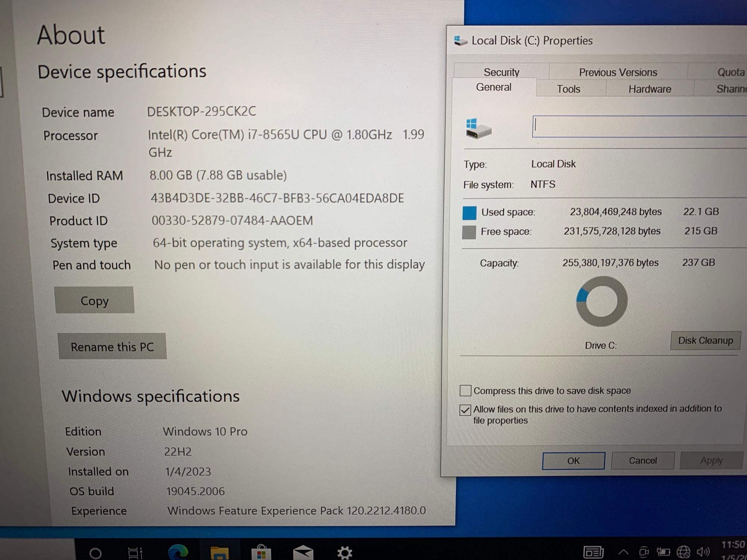The width and height of the screenshot is (747, 560).
Task: Click Installed RAM value 8.00 GB
Action: click(x=218, y=175)
